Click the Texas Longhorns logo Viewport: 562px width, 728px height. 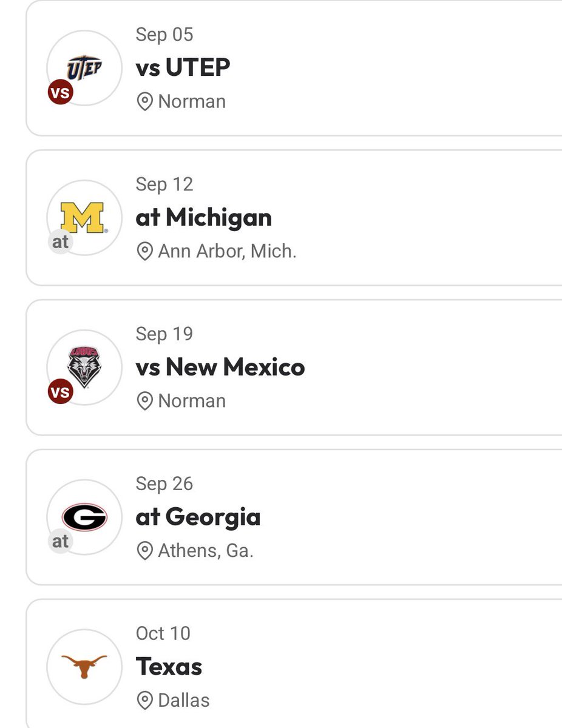84,665
